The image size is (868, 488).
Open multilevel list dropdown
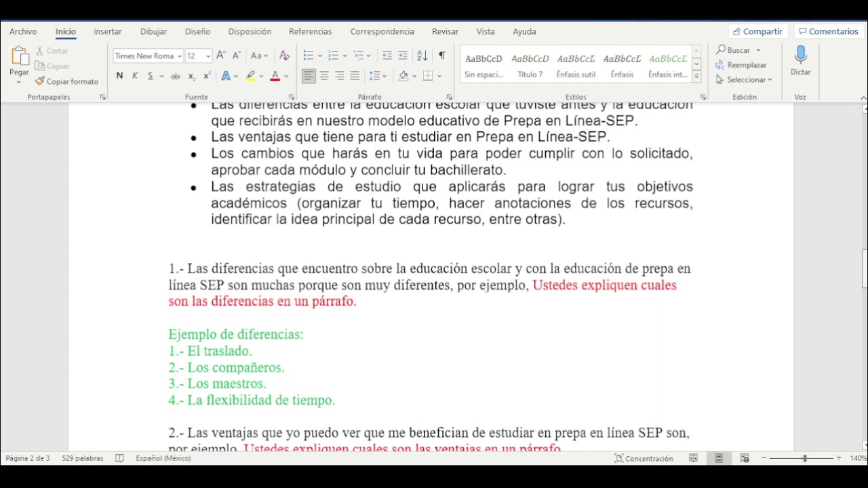(369, 56)
